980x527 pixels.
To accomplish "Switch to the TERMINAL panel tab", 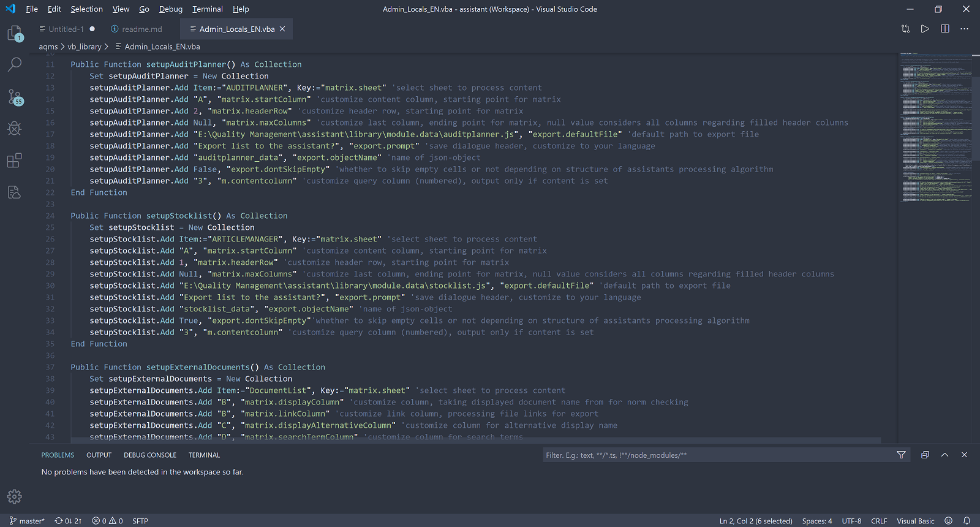I will [x=204, y=455].
